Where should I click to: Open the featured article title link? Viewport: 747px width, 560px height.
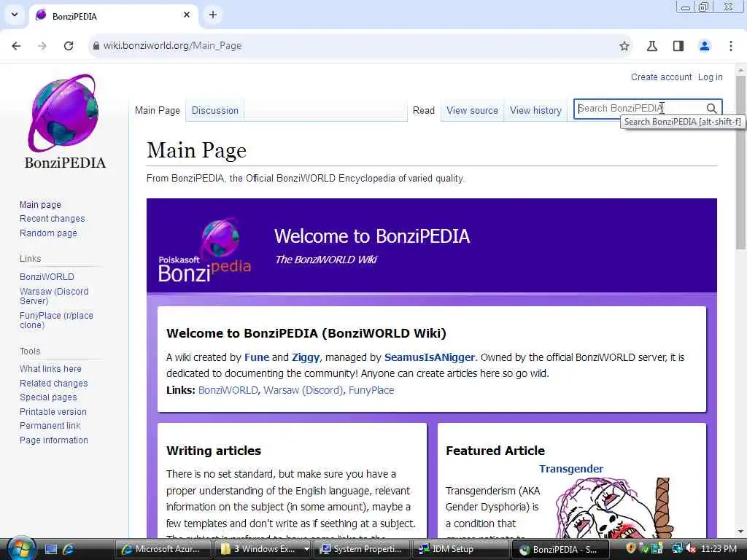point(571,469)
